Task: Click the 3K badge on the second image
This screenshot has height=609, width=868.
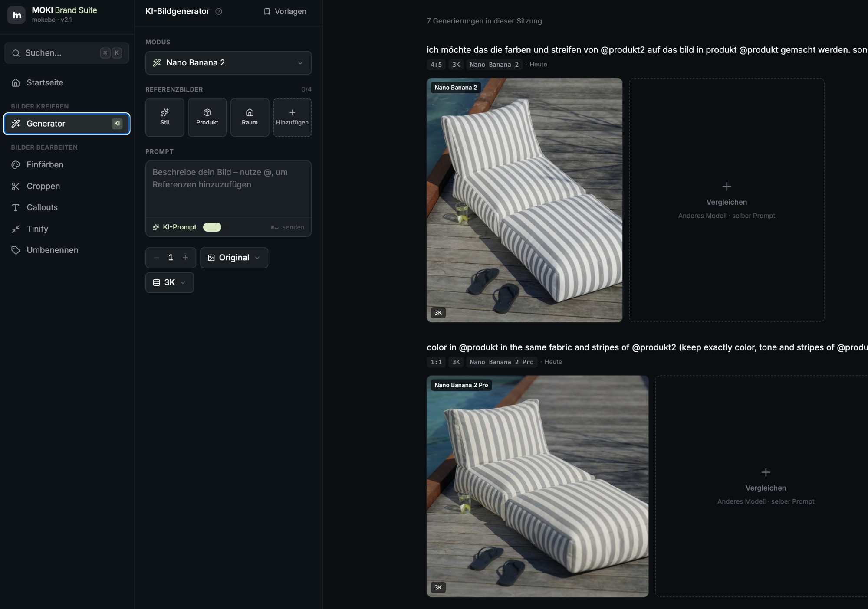Action: point(438,588)
